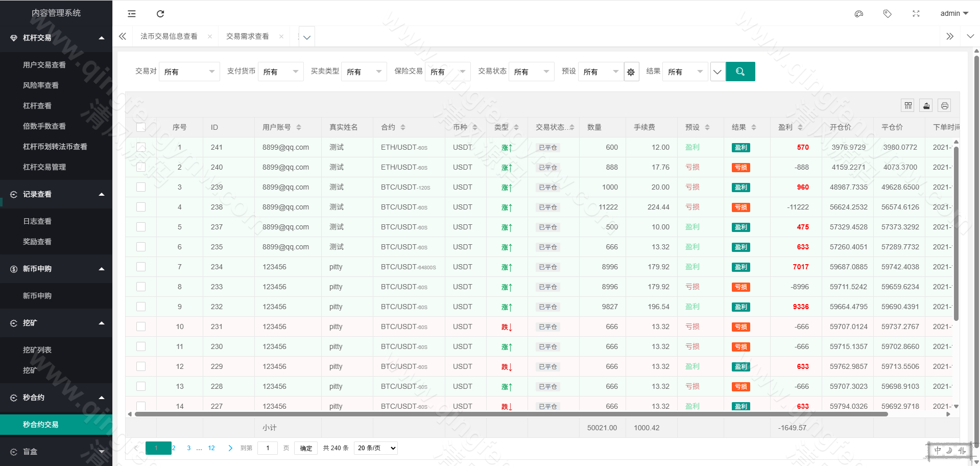Sort by 币种 column arrows

[475, 127]
